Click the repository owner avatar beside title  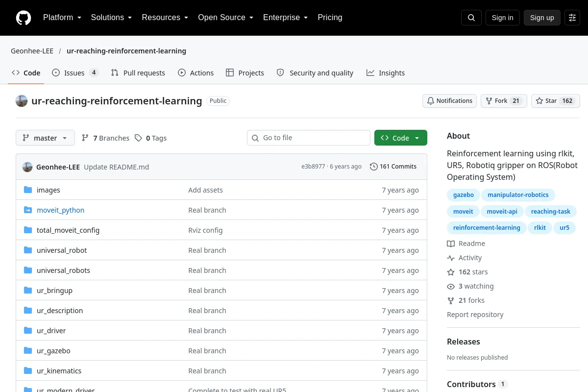pos(22,101)
